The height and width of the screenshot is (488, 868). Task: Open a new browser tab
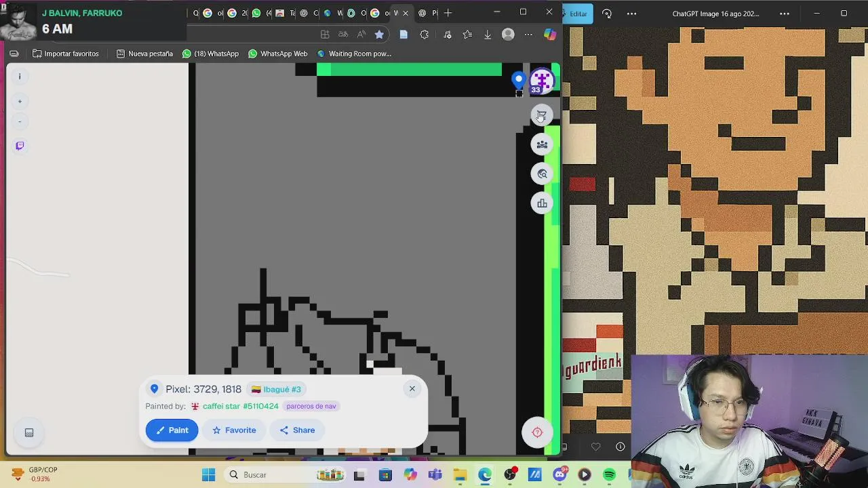click(x=448, y=13)
